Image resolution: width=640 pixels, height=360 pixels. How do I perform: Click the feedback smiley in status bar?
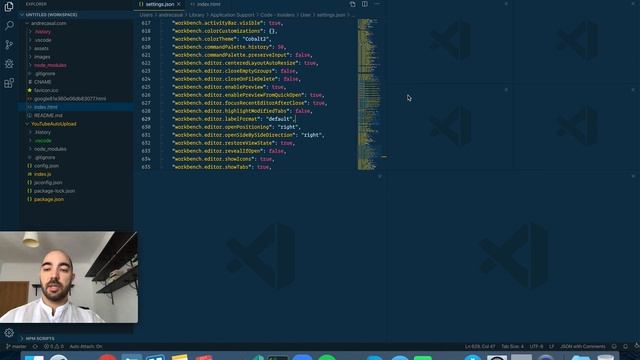coord(614,347)
